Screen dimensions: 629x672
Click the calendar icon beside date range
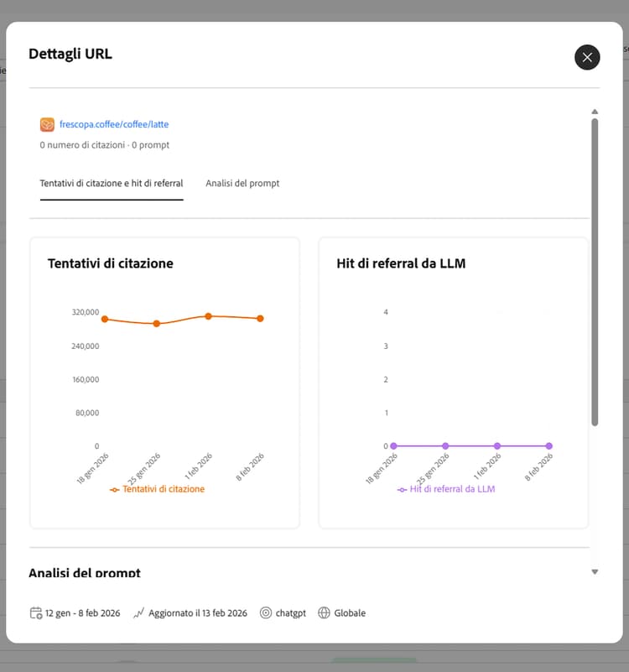coord(36,613)
